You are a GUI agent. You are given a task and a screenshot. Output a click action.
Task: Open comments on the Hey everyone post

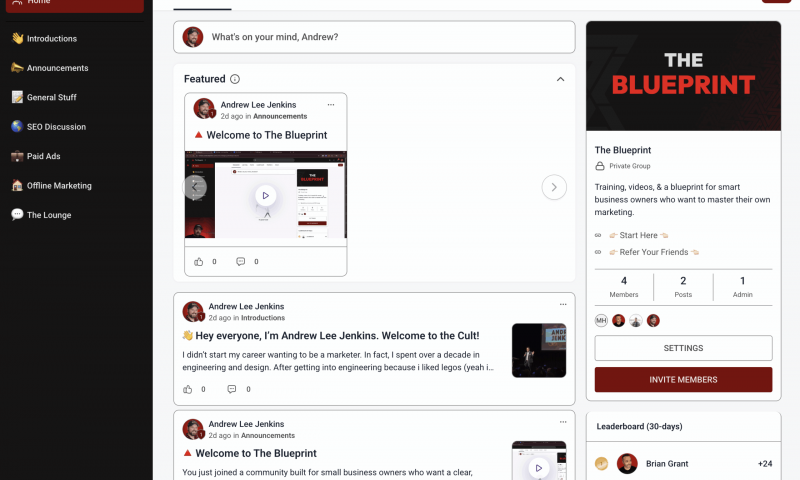pyautogui.click(x=232, y=389)
